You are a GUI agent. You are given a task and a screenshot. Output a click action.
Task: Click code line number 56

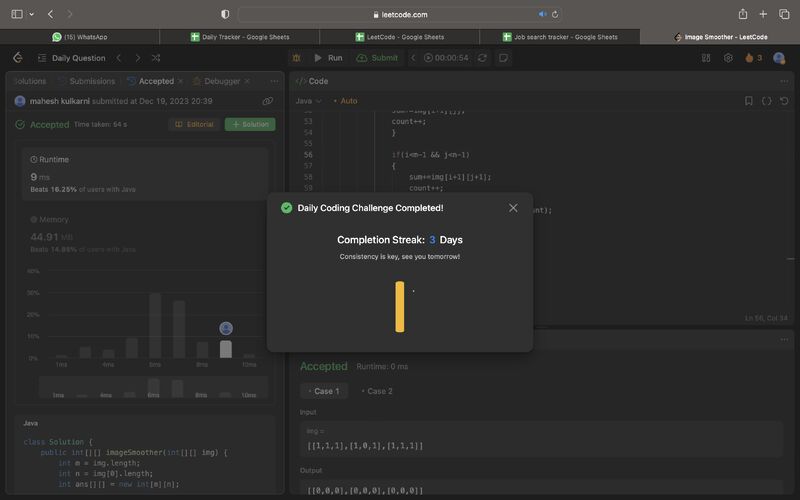308,155
